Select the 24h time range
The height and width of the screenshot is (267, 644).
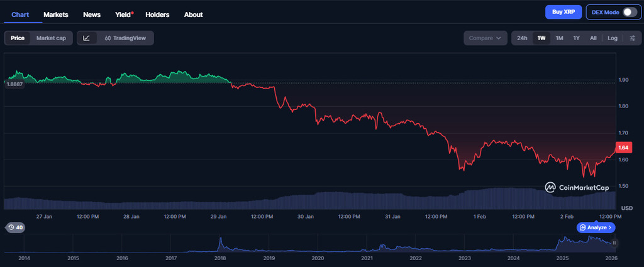(522, 38)
